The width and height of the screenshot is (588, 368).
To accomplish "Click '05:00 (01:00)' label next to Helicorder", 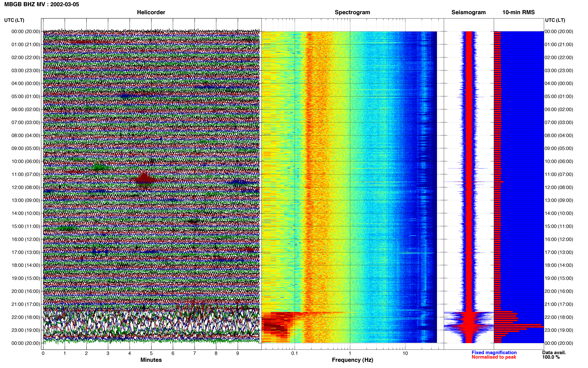I will (26, 96).
